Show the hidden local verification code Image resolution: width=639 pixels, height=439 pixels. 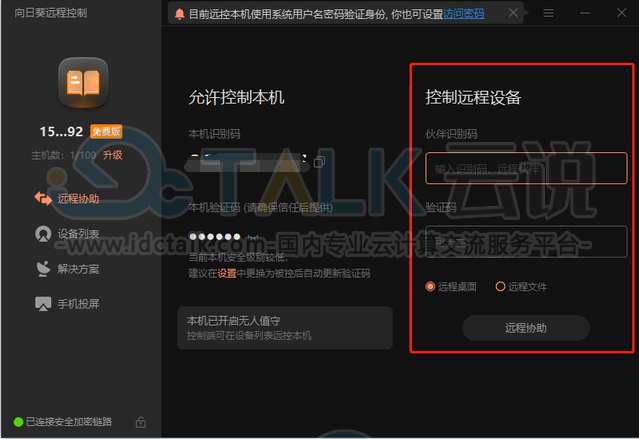pos(253,237)
